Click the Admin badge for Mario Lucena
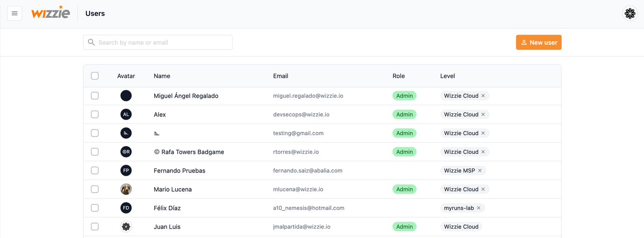The height and width of the screenshot is (238, 644). [404, 189]
